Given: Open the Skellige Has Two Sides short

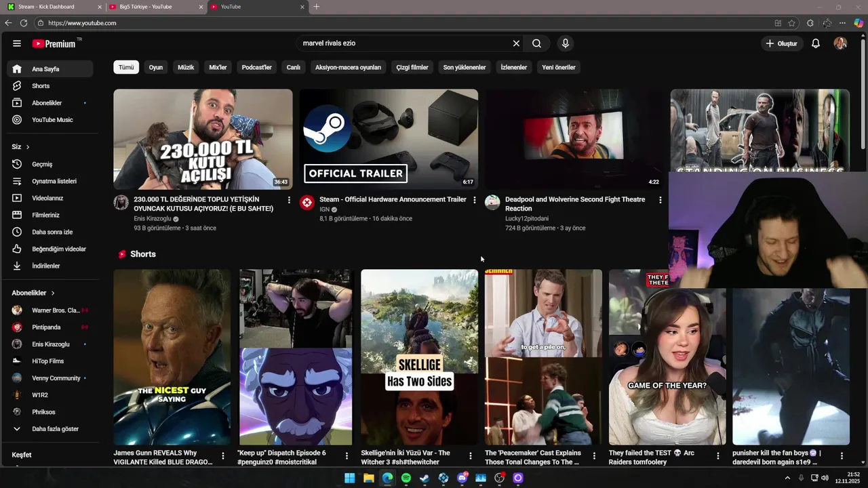Looking at the screenshot, I should 419,357.
